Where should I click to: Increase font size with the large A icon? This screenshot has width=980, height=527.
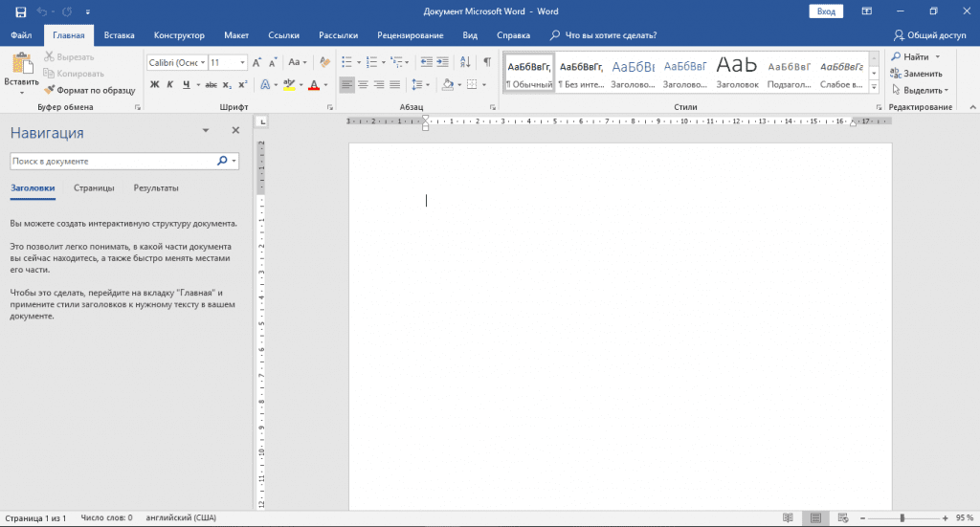256,62
